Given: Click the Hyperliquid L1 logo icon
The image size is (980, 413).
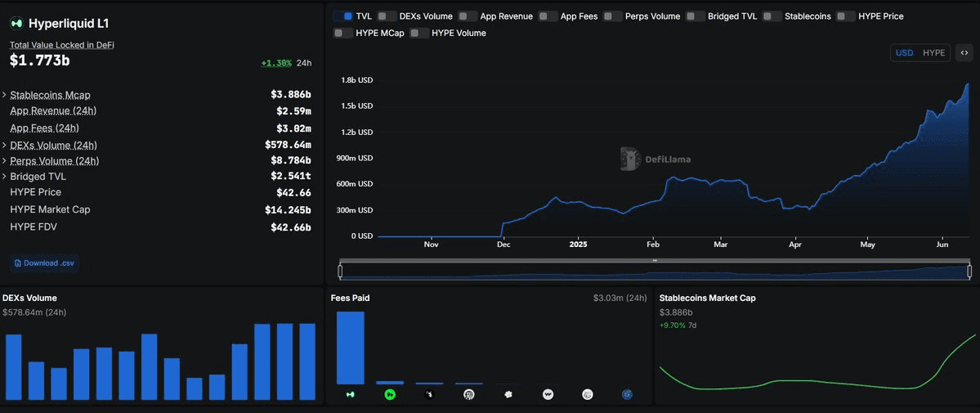Looking at the screenshot, I should pyautogui.click(x=16, y=24).
